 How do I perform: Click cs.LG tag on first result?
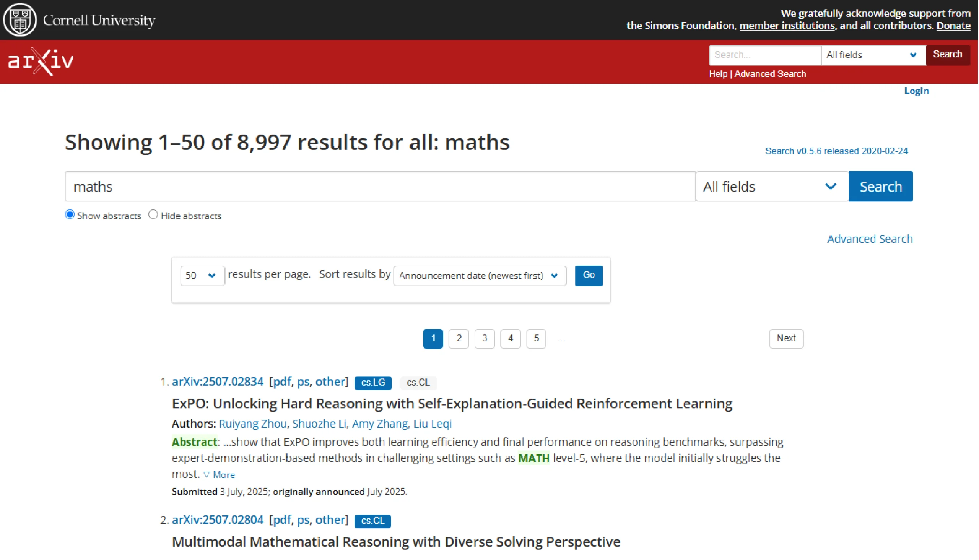tap(373, 383)
